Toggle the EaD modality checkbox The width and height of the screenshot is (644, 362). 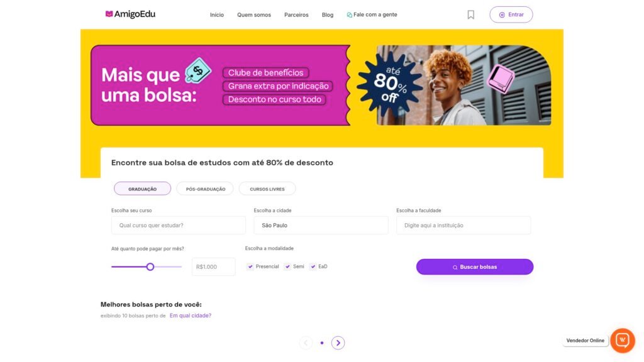click(313, 266)
